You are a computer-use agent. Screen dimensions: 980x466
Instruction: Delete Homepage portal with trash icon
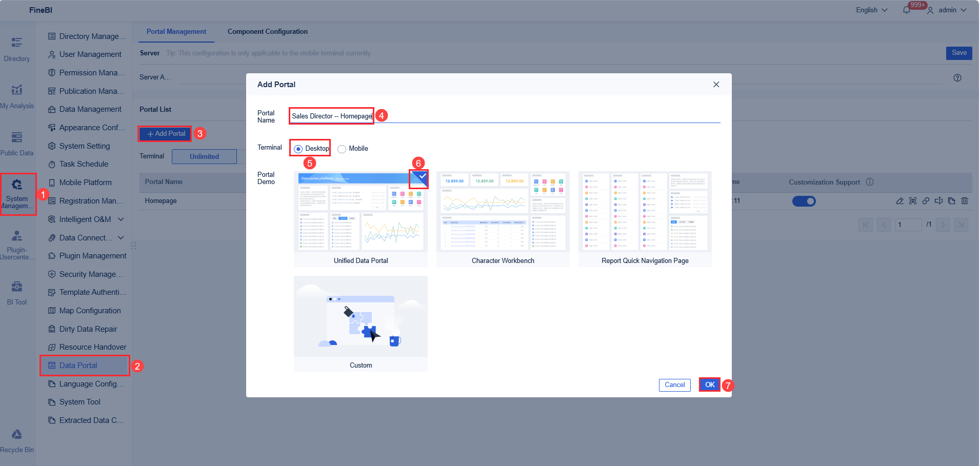(965, 201)
